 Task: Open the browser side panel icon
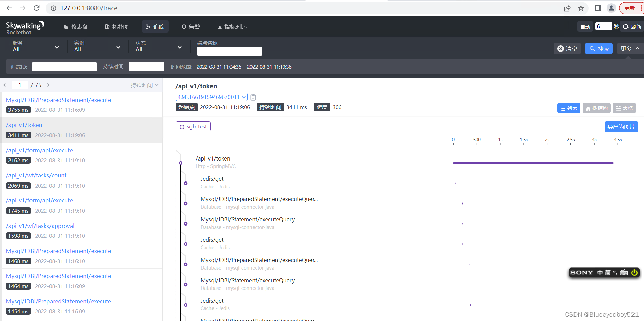pyautogui.click(x=598, y=8)
